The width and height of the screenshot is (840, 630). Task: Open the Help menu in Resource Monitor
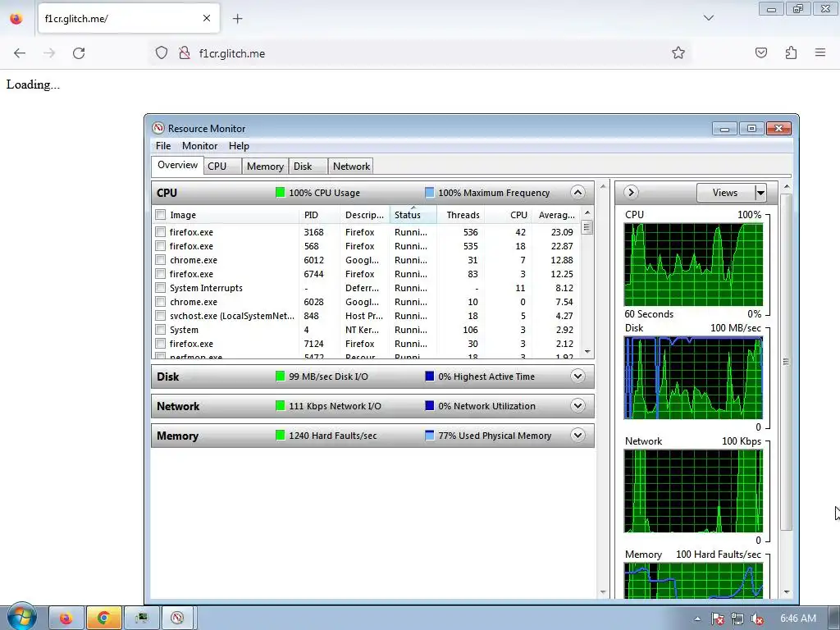[x=239, y=146]
